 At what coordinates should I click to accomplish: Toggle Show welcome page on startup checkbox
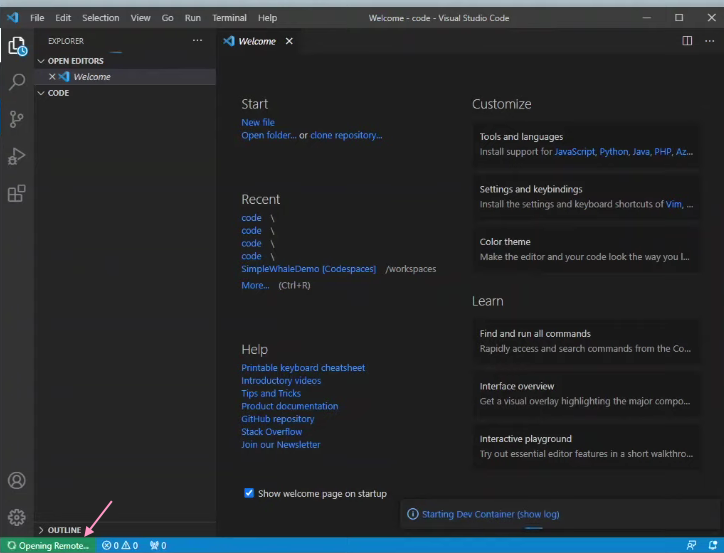pyautogui.click(x=249, y=493)
